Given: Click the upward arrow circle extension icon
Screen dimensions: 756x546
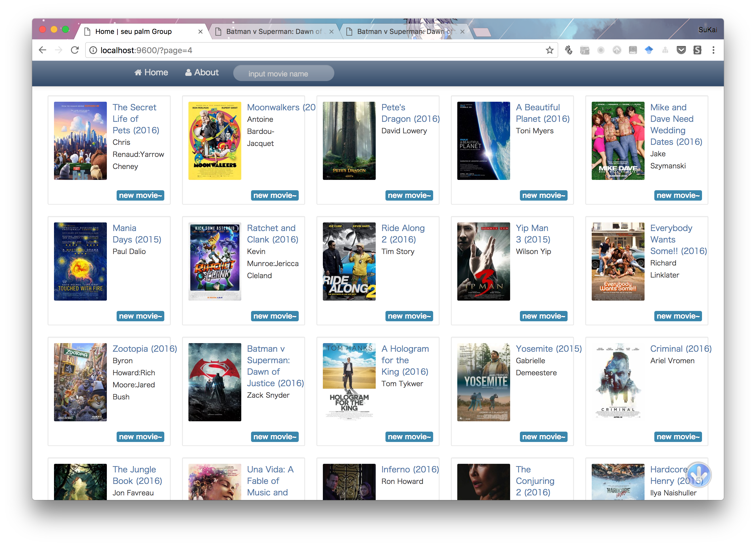Looking at the screenshot, I should [617, 50].
